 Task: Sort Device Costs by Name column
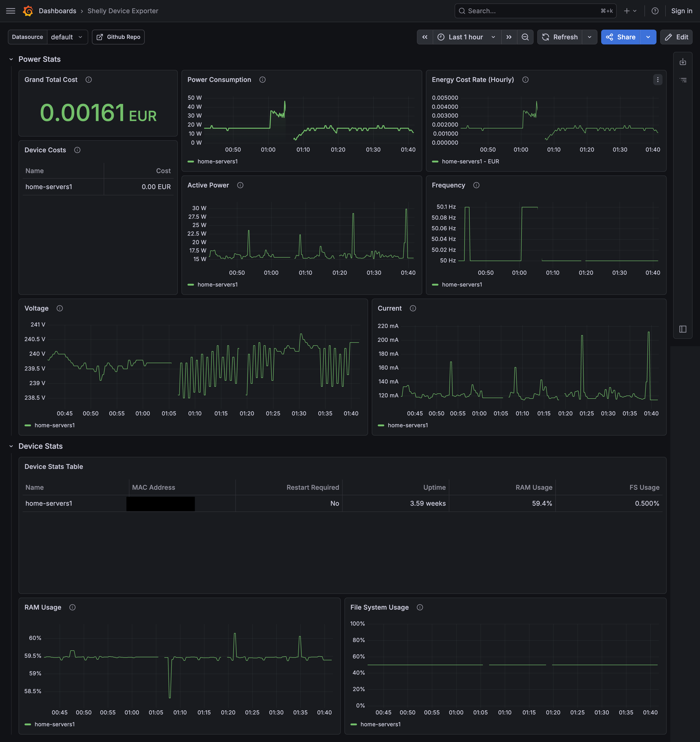tap(34, 171)
